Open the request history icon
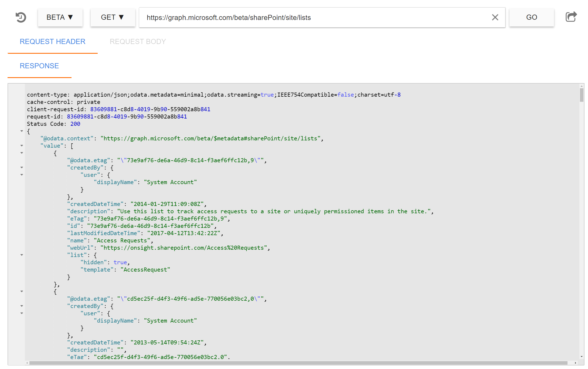 coord(21,17)
